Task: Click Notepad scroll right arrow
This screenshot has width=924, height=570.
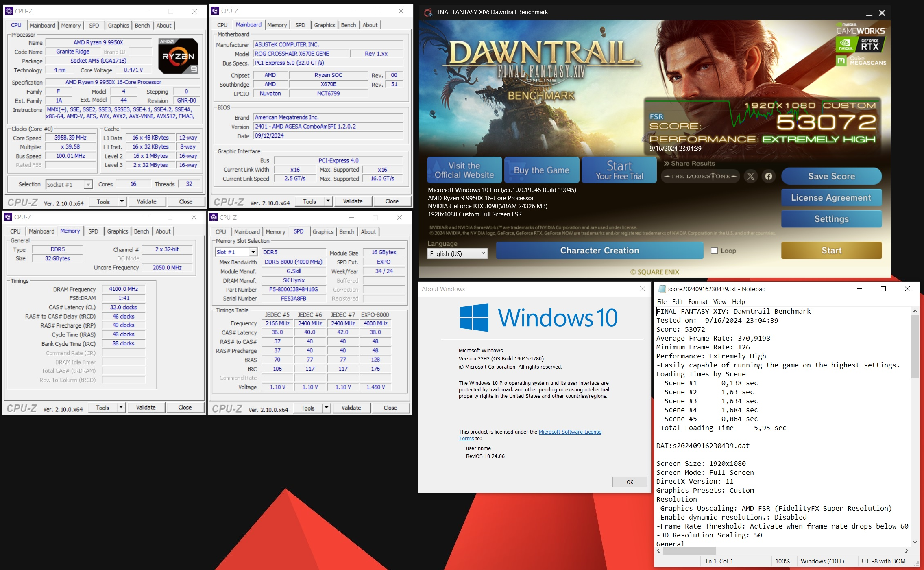Action: pyautogui.click(x=907, y=550)
